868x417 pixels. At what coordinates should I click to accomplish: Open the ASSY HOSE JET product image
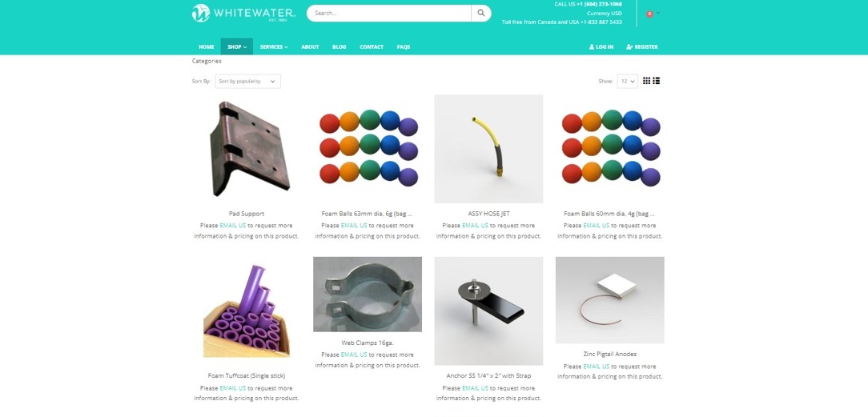[488, 149]
